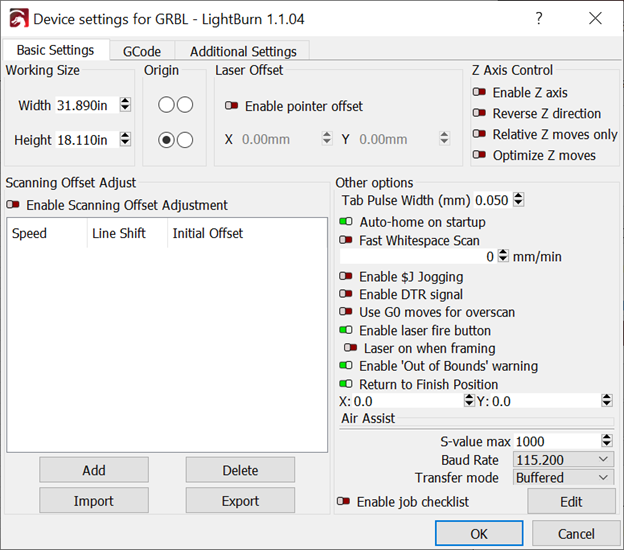The height and width of the screenshot is (550, 624).
Task: Toggle Enable DTR signal
Action: pos(346,294)
